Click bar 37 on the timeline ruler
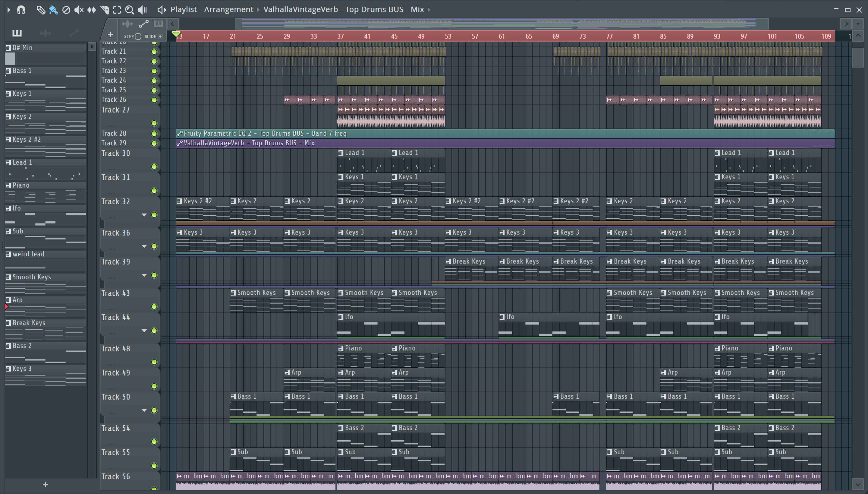The height and width of the screenshot is (494, 868). (341, 36)
